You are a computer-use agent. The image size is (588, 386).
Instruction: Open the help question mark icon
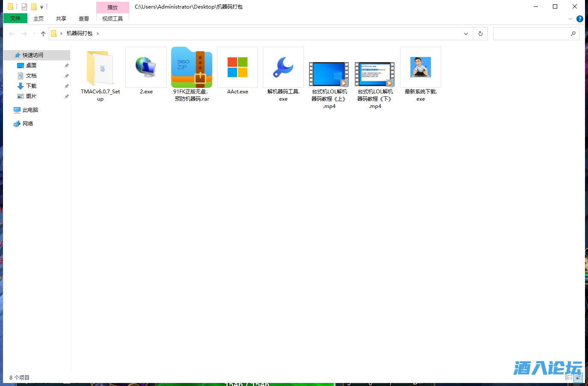579,19
